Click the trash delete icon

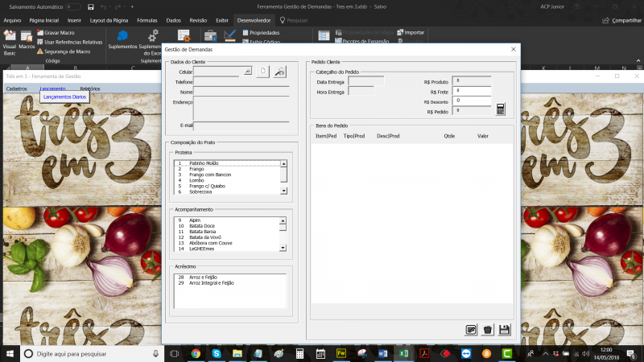[488, 329]
